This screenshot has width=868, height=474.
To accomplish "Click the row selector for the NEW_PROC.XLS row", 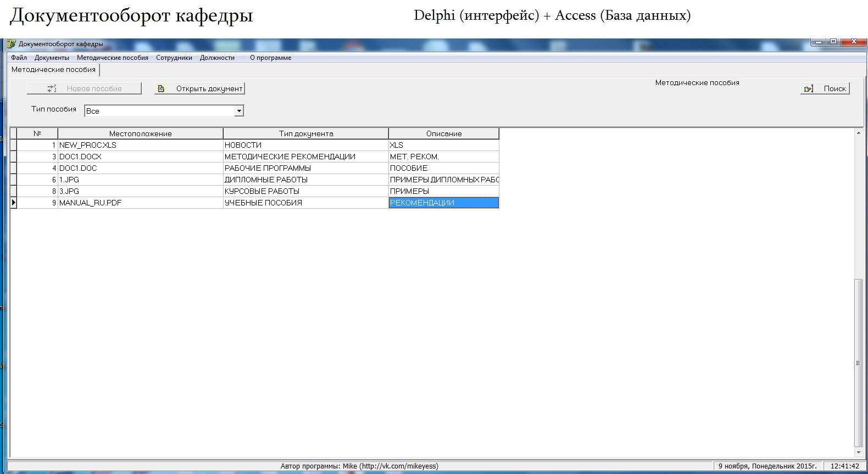I will 14,145.
